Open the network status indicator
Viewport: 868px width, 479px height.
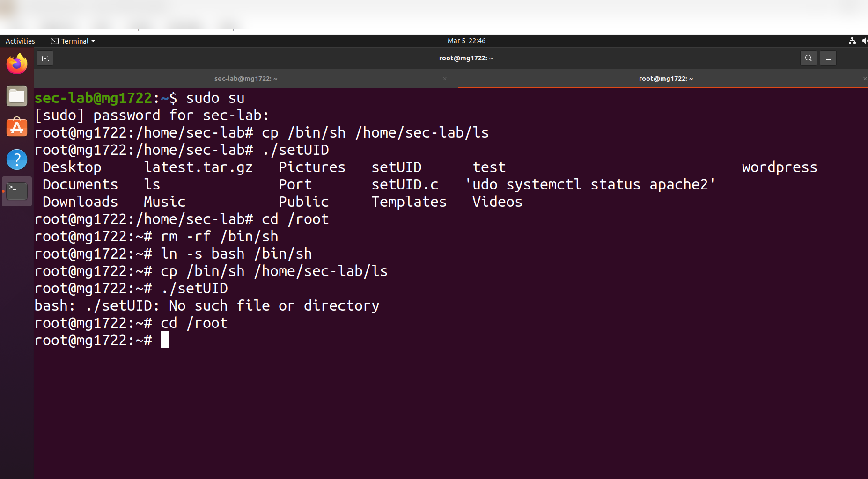click(852, 41)
